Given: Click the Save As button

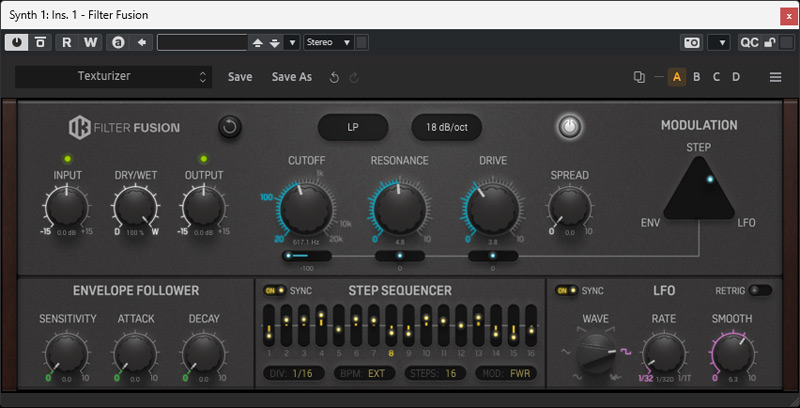Looking at the screenshot, I should [291, 77].
